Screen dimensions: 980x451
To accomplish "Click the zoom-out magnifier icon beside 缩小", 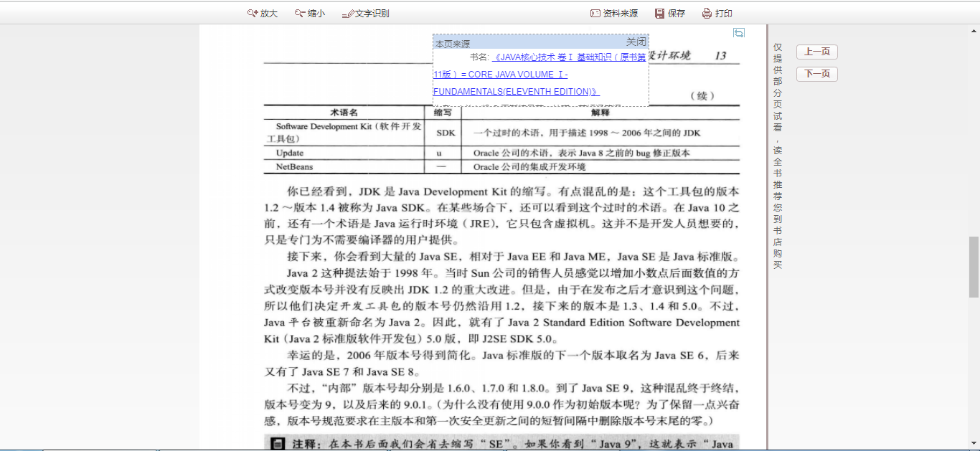I will pyautogui.click(x=299, y=14).
